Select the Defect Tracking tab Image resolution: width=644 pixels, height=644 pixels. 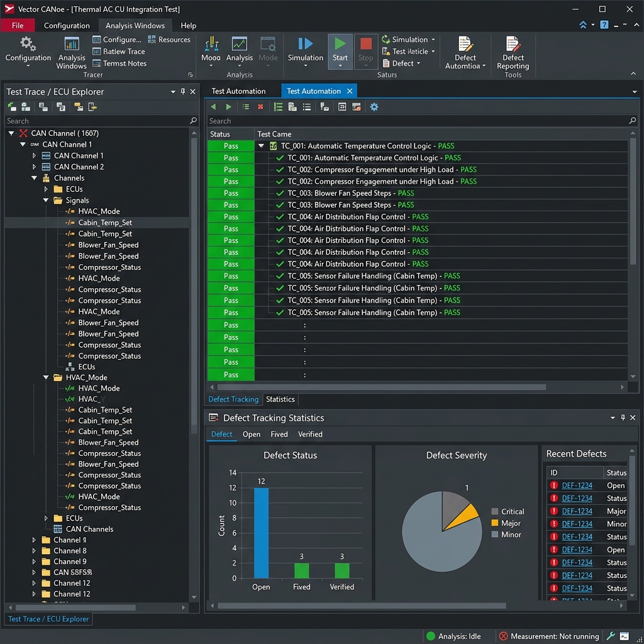coord(233,399)
